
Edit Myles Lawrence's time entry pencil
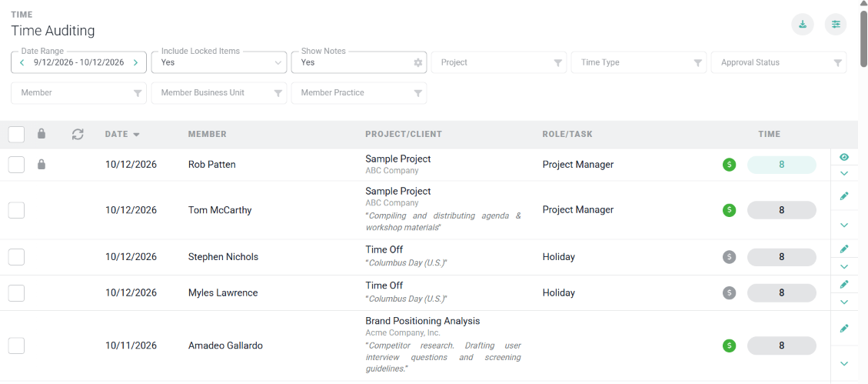coord(843,284)
